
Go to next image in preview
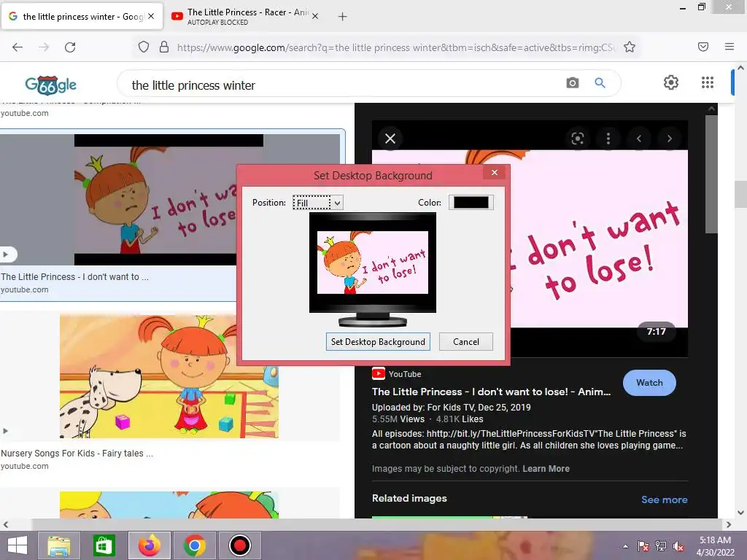coord(670,139)
